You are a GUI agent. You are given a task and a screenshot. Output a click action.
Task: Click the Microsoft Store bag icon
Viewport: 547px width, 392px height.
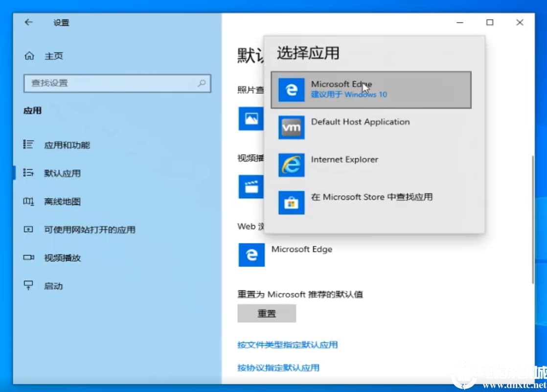coord(291,203)
